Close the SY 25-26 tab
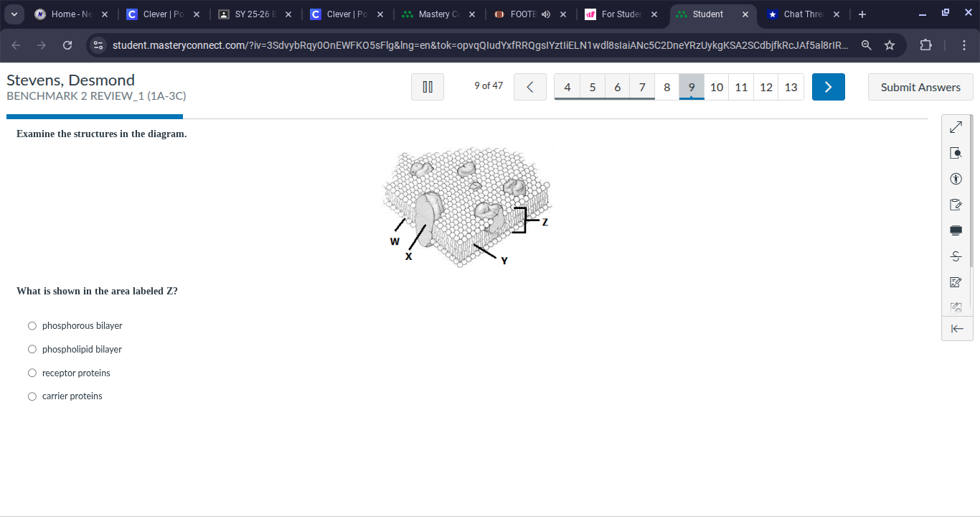 coord(288,14)
